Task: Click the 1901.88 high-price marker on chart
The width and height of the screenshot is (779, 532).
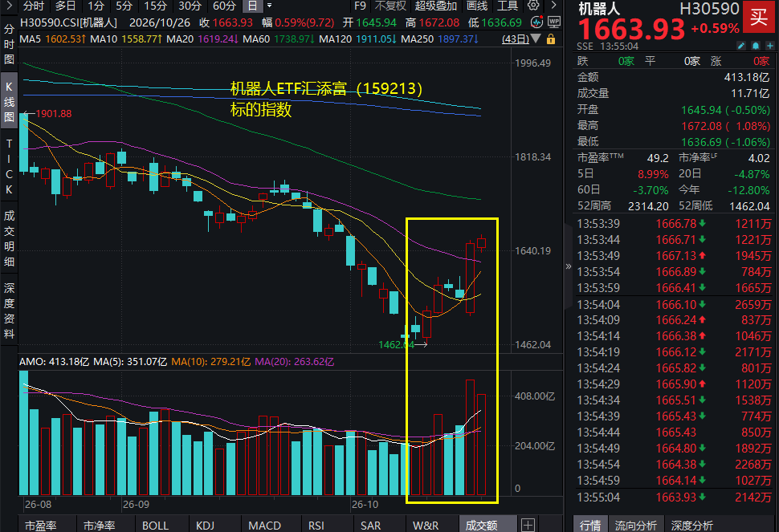Action: pos(54,114)
